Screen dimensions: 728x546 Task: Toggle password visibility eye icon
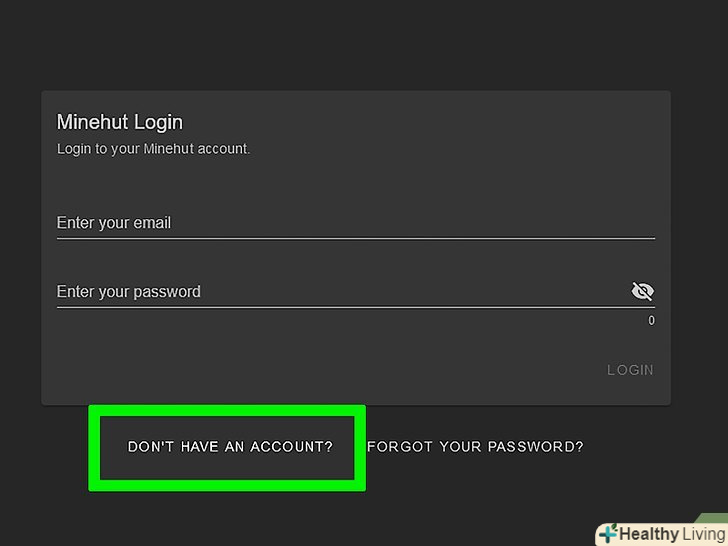(x=642, y=291)
